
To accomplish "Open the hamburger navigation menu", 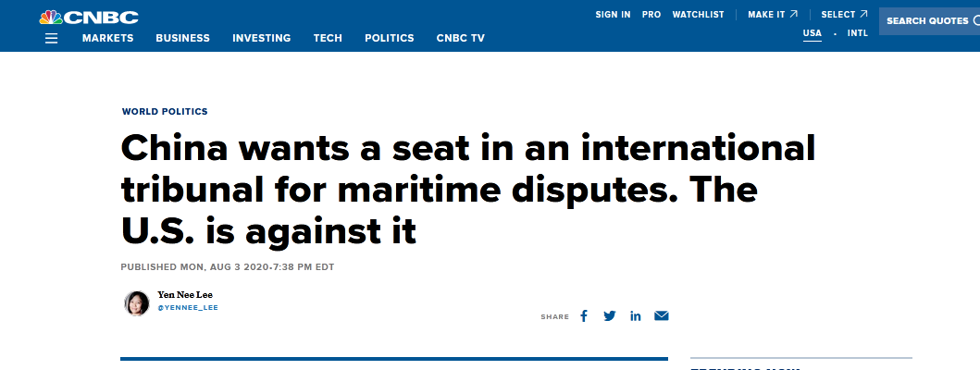I will [x=51, y=38].
